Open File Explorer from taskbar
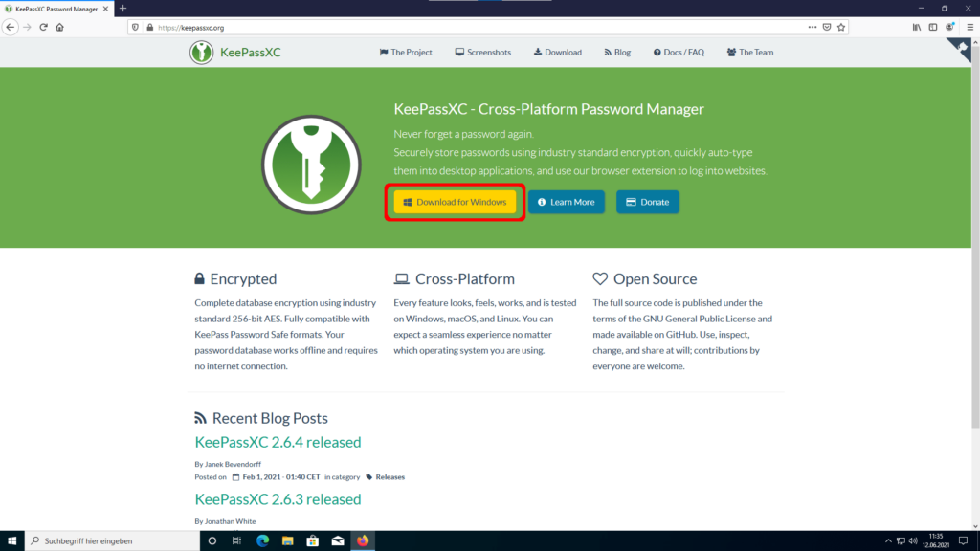The image size is (980, 551). [x=287, y=541]
